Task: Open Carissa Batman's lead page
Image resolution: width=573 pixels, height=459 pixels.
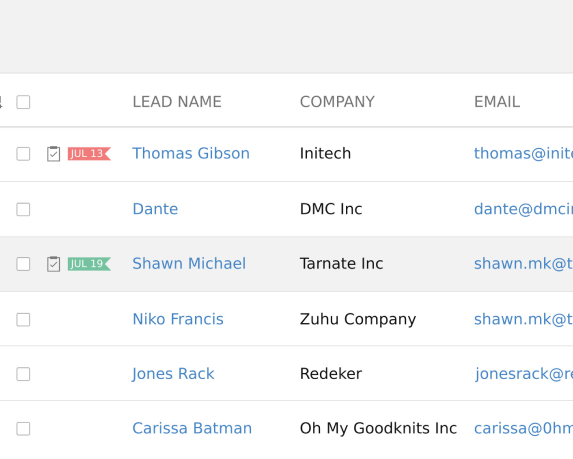Action: click(192, 428)
